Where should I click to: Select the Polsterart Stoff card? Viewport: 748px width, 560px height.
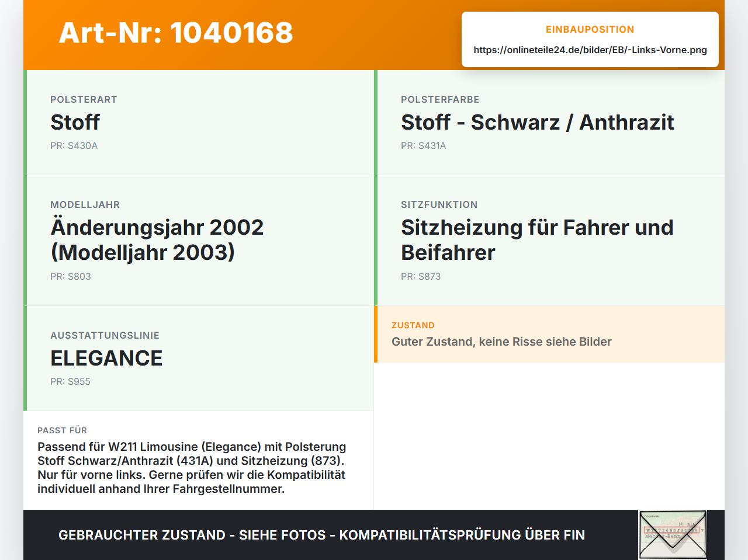199,123
